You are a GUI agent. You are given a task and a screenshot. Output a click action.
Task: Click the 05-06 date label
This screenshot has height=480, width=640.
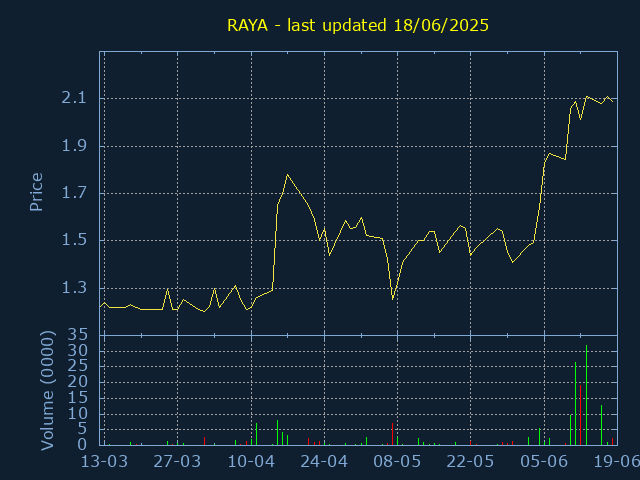point(544,462)
